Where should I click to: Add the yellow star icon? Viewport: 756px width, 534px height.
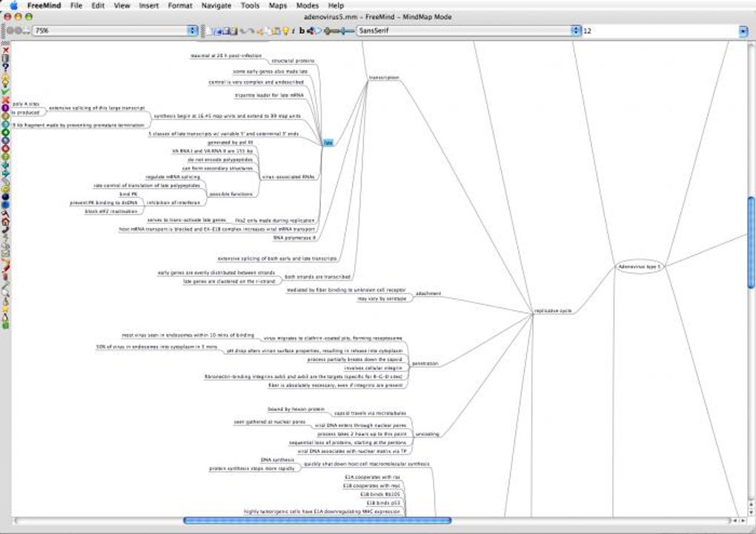[5, 309]
